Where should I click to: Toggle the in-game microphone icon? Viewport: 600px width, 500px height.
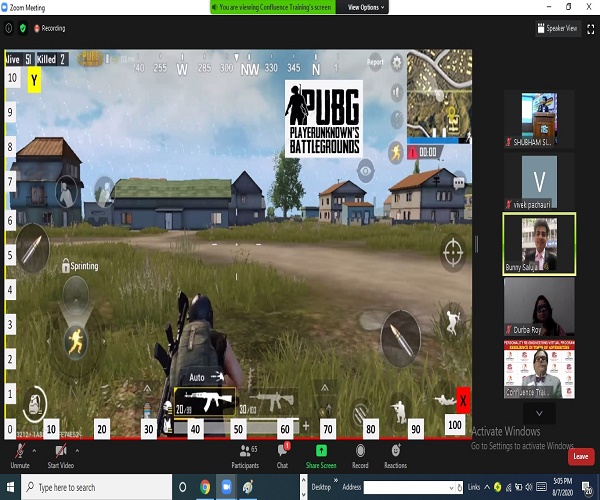pos(397,119)
